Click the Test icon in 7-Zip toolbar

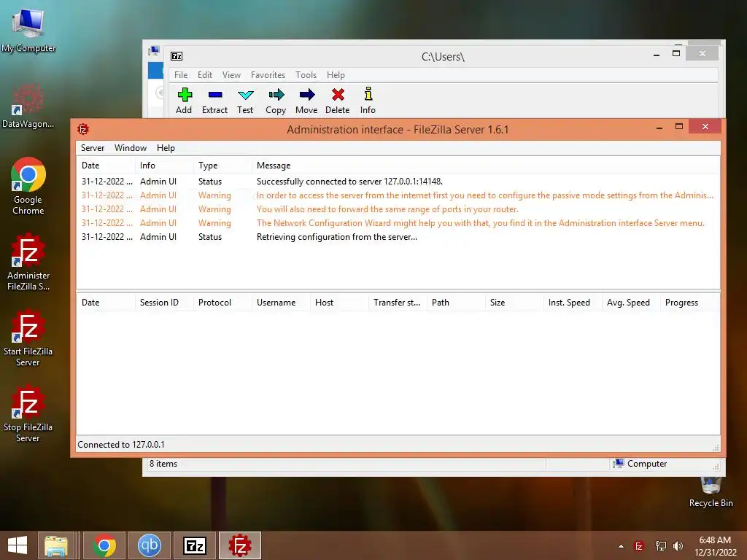245,95
